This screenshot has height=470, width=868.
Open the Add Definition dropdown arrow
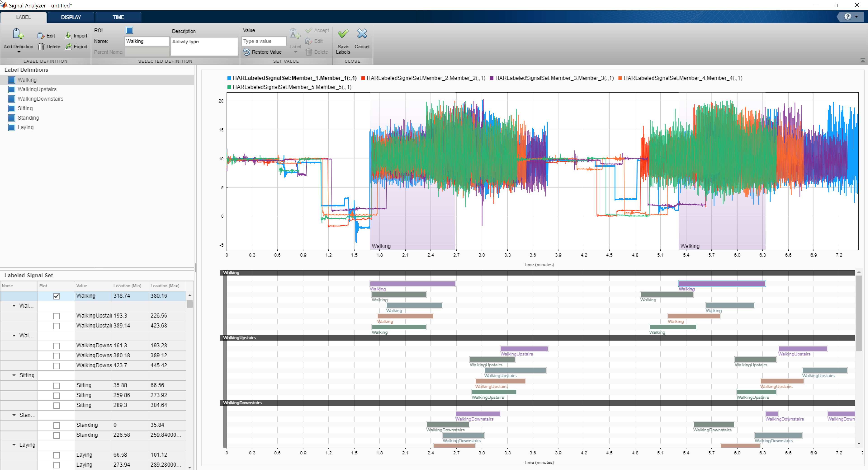(19, 52)
